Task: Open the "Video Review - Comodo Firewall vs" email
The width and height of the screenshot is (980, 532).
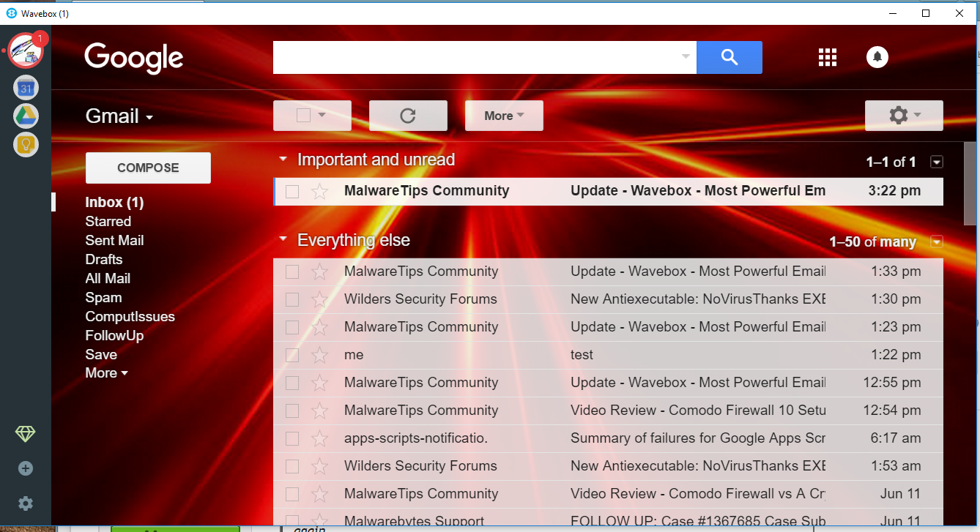Action: [608, 495]
